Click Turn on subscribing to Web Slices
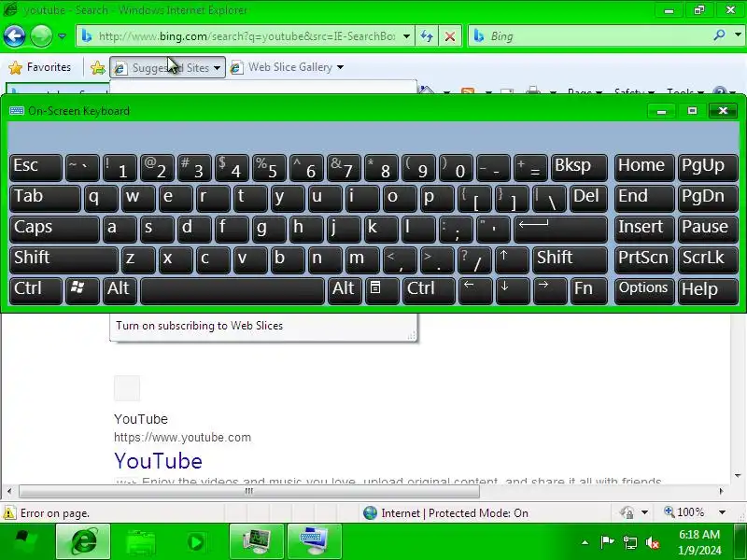 pos(199,326)
